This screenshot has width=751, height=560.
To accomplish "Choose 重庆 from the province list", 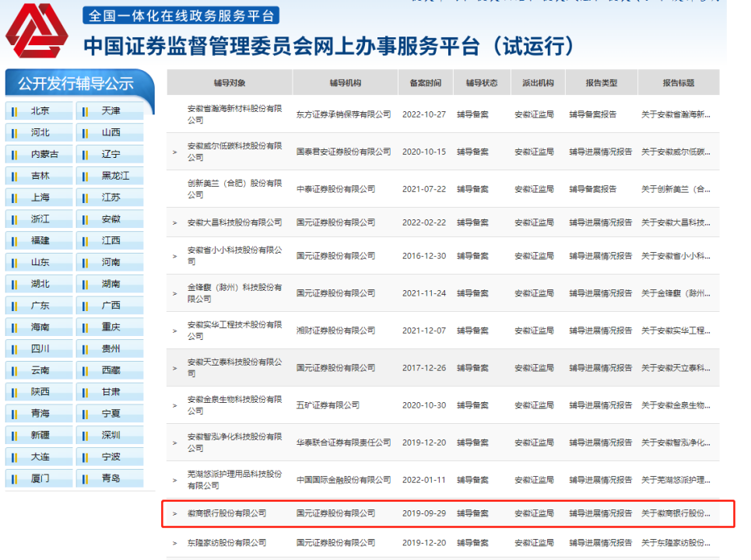I will point(110,327).
